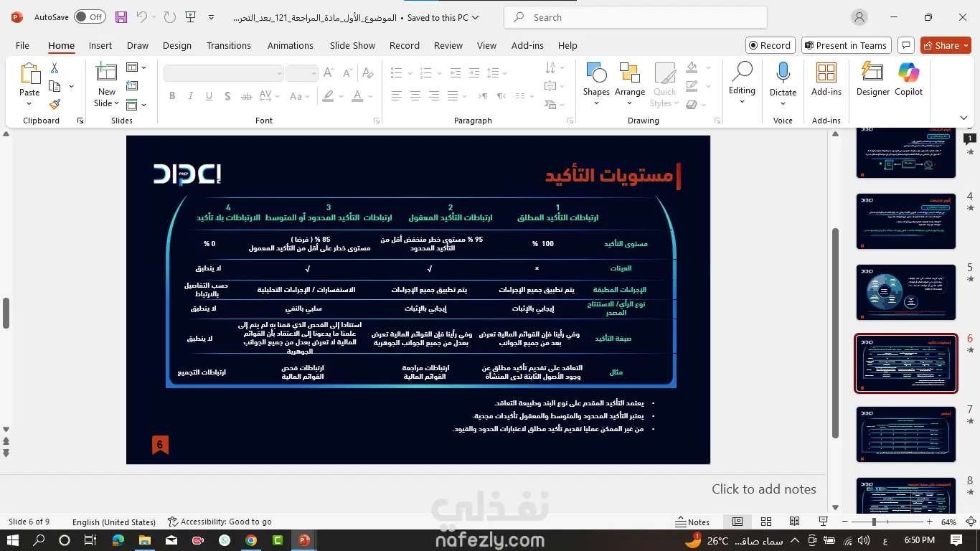Go to the Design tab
Image resolution: width=980 pixels, height=551 pixels.
click(x=177, y=45)
